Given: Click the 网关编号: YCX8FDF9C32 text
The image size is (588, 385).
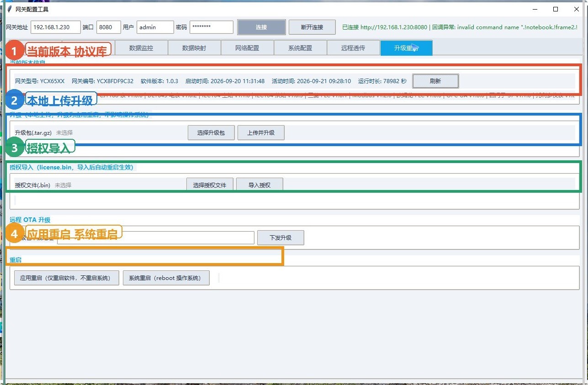Looking at the screenshot, I should click(103, 81).
